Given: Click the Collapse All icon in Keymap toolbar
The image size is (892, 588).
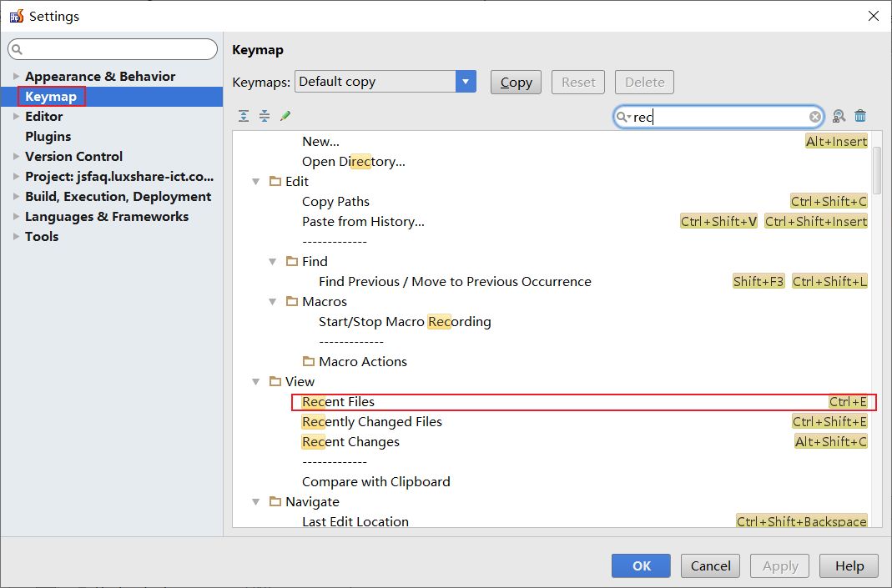Looking at the screenshot, I should [x=265, y=116].
